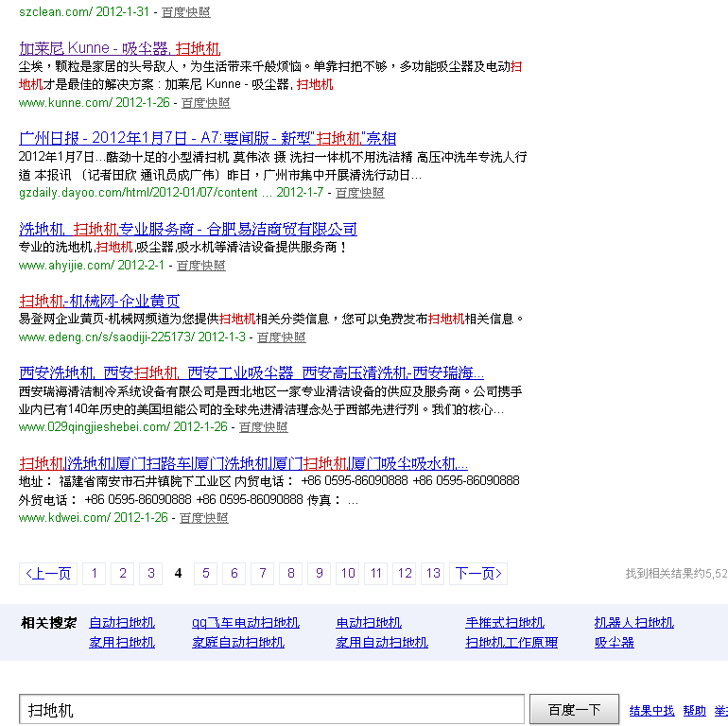Image resolution: width=728 pixels, height=726 pixels.
Task: Open 扫地机-机械网-企业黄页 result
Action: tap(99, 302)
